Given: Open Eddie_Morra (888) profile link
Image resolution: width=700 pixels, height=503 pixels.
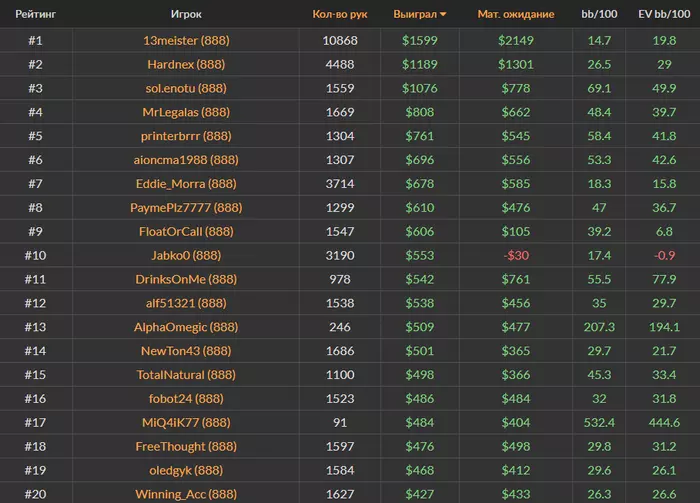Looking at the screenshot, I should click(185, 184).
